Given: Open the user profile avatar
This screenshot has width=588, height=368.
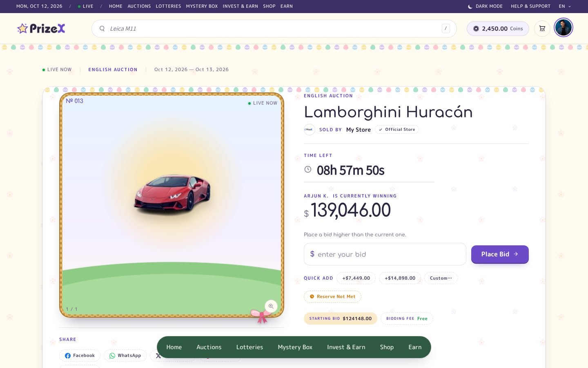Looking at the screenshot, I should point(563,28).
